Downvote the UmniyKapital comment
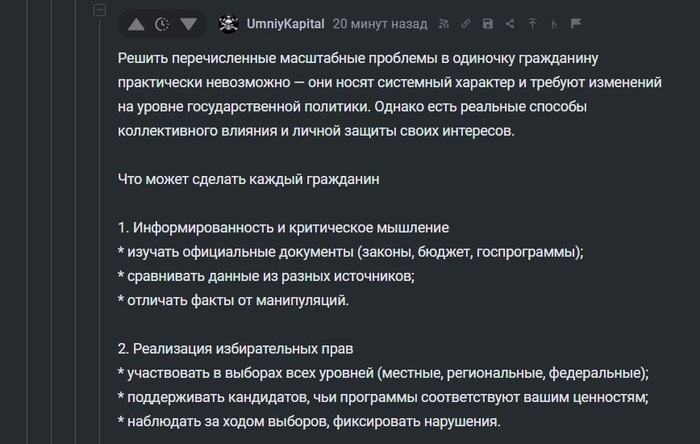Viewport: 700px width, 444px height. pyautogui.click(x=188, y=23)
